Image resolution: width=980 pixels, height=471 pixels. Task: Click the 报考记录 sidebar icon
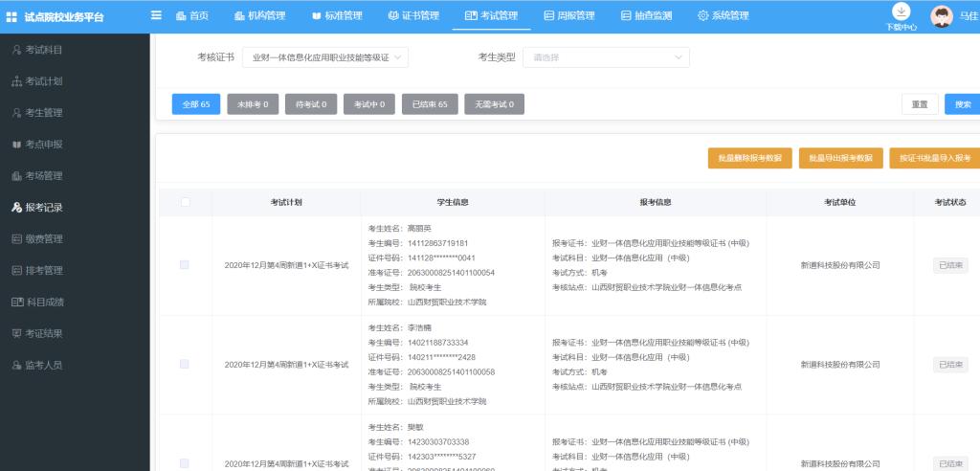tap(17, 208)
